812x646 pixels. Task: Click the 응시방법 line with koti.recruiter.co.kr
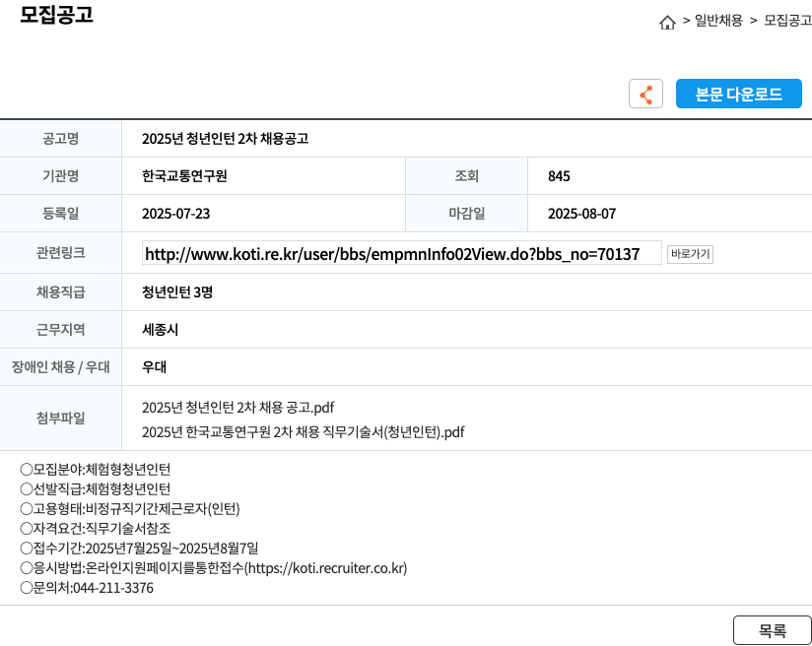pyautogui.click(x=214, y=568)
